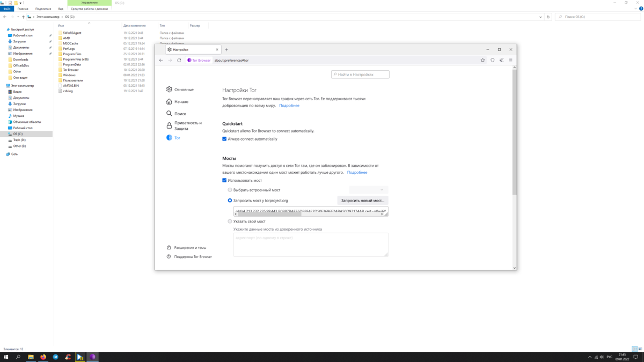644x362 pixels.
Task: Select the Tor settings section
Action: click(x=173, y=138)
